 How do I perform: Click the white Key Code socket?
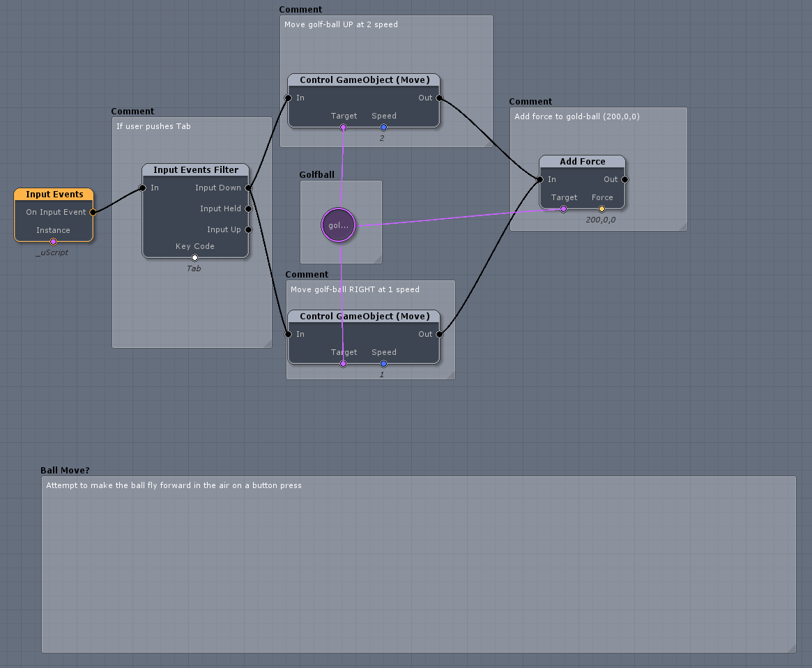[194, 257]
